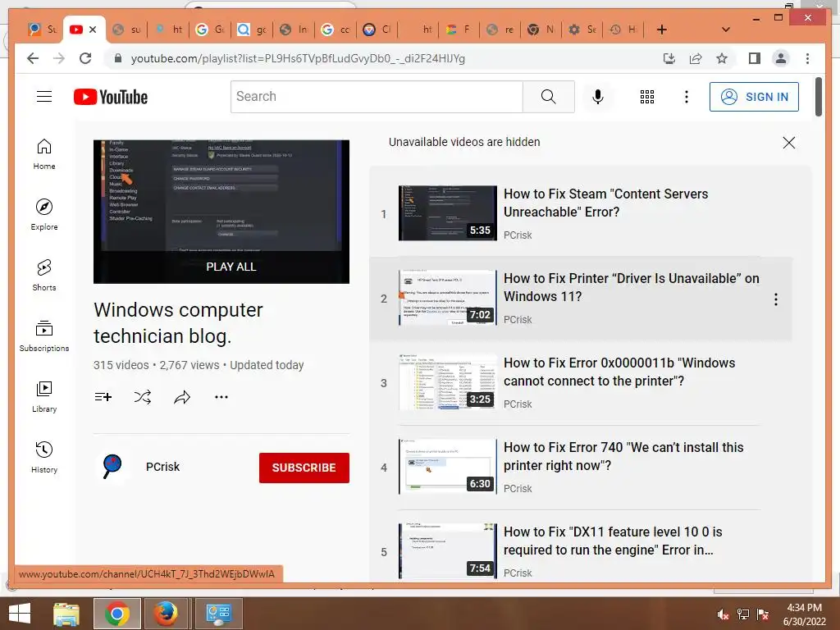
Task: Click the 3:25 video thumbnail
Action: coord(447,382)
